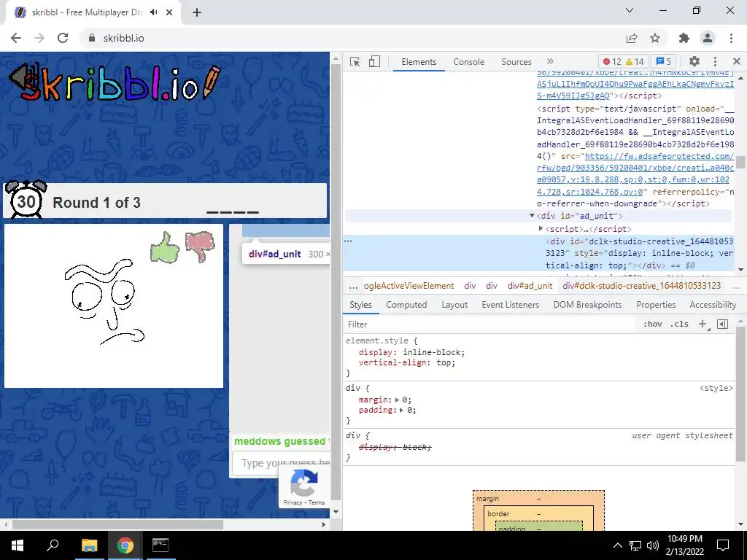This screenshot has width=747, height=560.
Task: Switch to the Elements tab
Action: (x=419, y=62)
